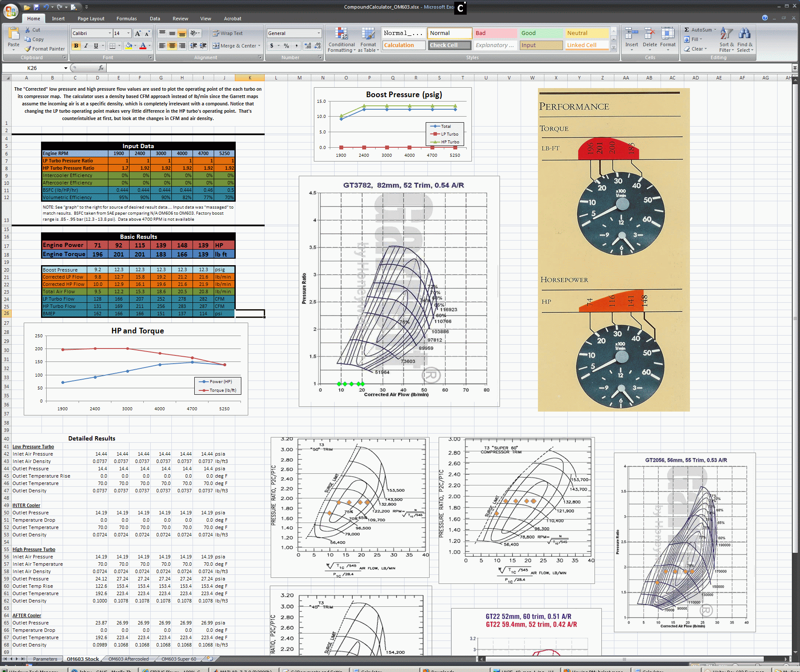
Task: Click the Increase Decimal icon
Action: 307,45
